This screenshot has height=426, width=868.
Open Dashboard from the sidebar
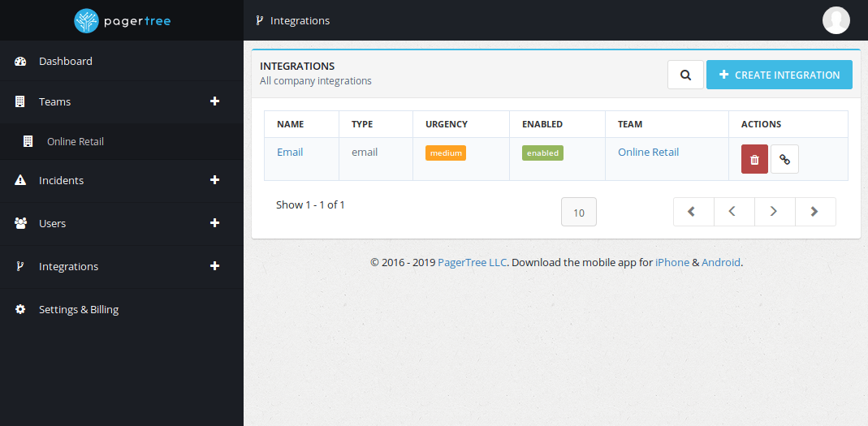click(x=65, y=61)
